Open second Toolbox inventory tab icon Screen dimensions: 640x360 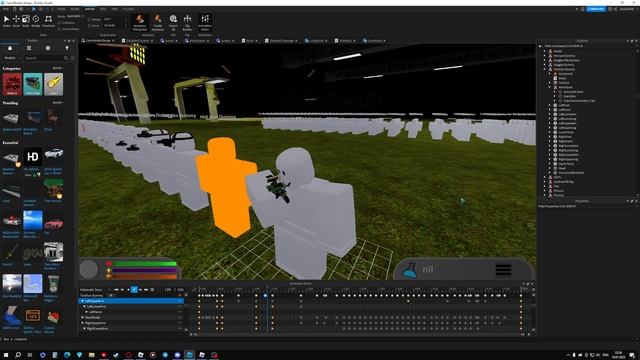click(x=29, y=48)
